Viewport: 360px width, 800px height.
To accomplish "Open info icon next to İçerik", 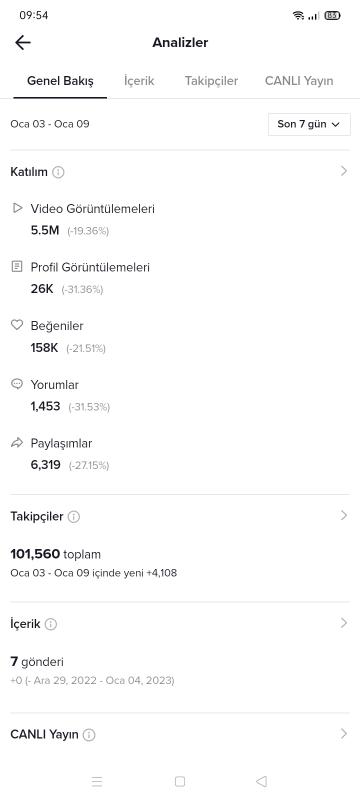I will (51, 624).
